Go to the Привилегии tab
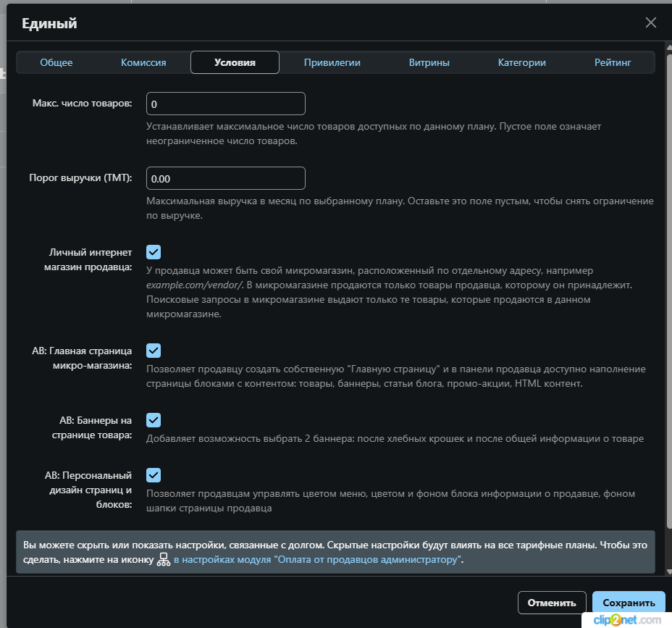 point(332,62)
